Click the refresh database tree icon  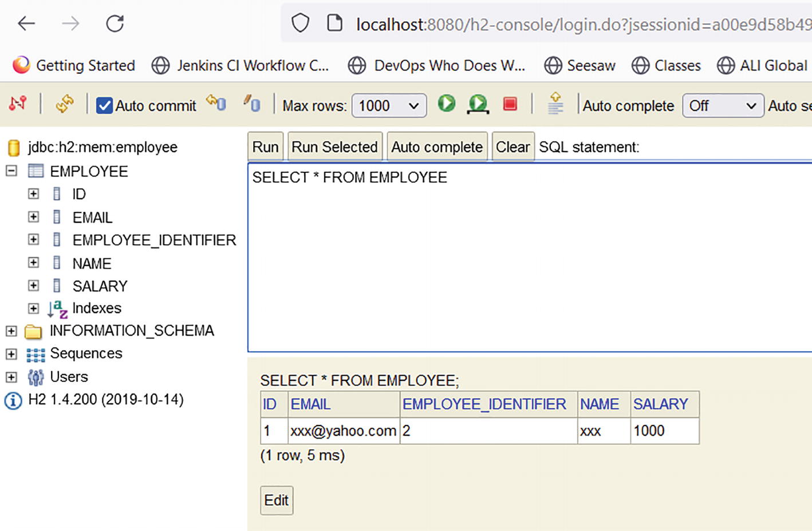pos(64,104)
